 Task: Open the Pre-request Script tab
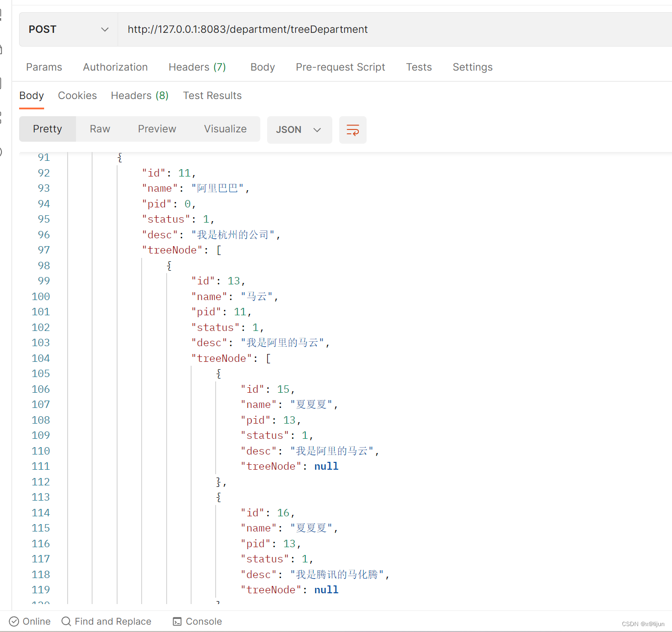click(340, 67)
